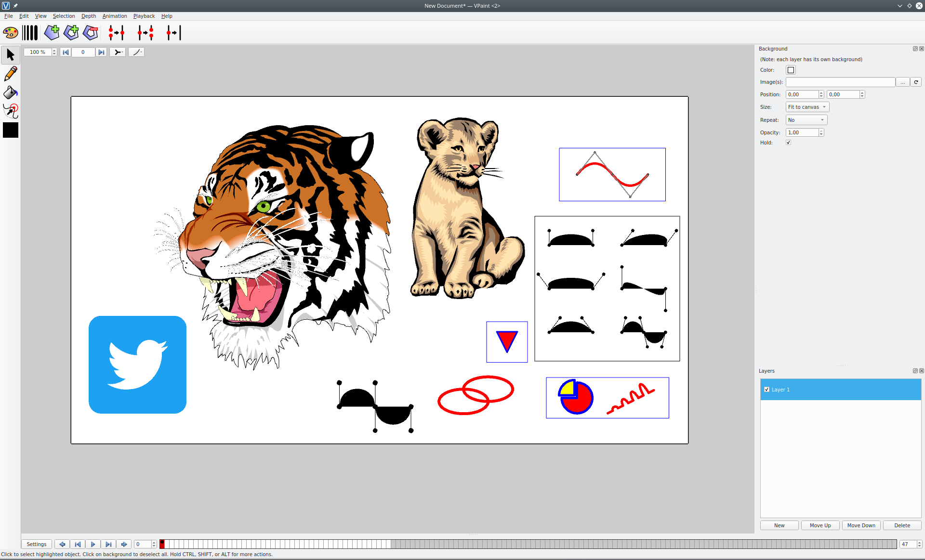Float the Layers panel
The image size is (925, 560).
pyautogui.click(x=915, y=371)
